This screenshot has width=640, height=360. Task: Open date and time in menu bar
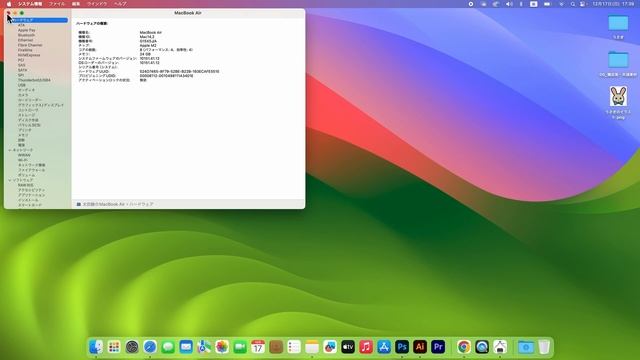click(613, 4)
